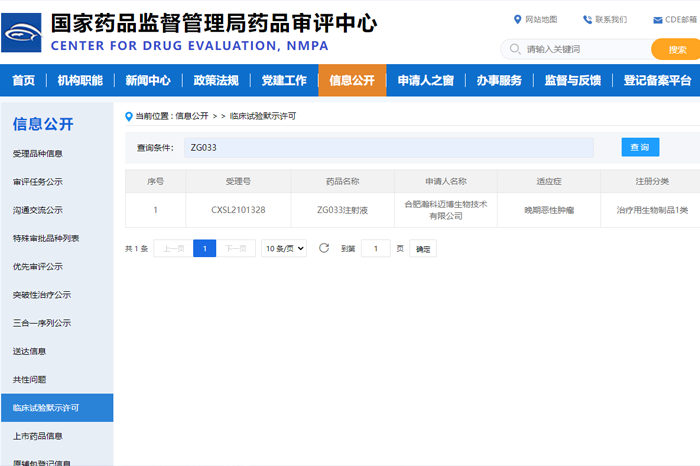This screenshot has height=466, width=700.
Task: Click the jump-to page number field
Action: point(375,249)
